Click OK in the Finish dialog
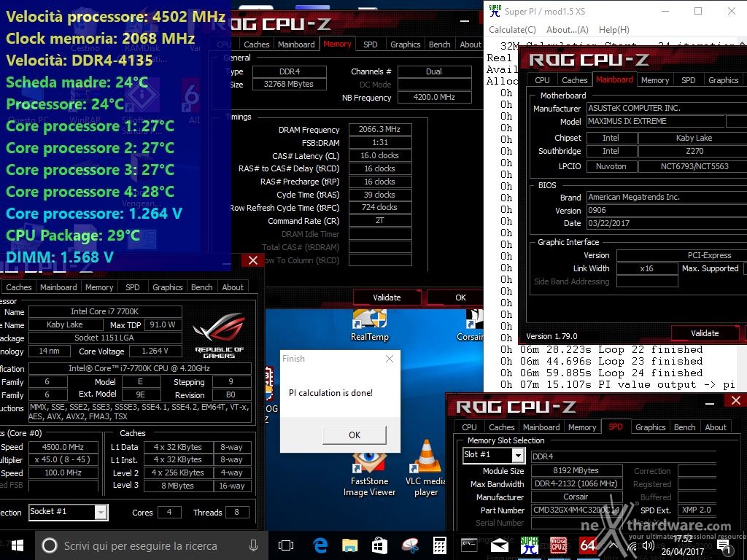This screenshot has width=747, height=560. coord(355,435)
